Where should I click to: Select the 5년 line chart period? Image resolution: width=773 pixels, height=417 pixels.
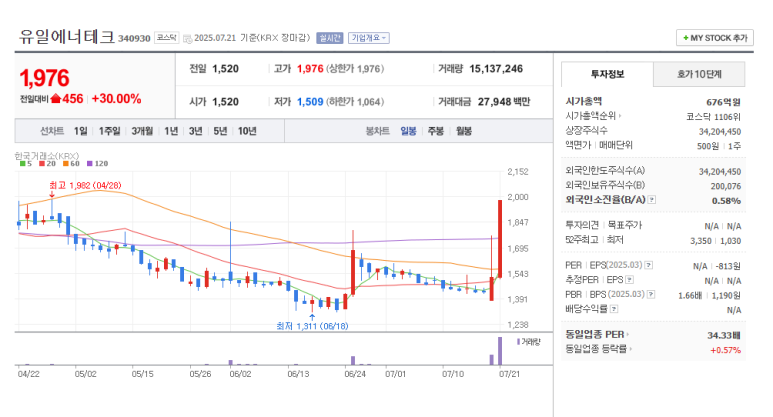click(220, 131)
